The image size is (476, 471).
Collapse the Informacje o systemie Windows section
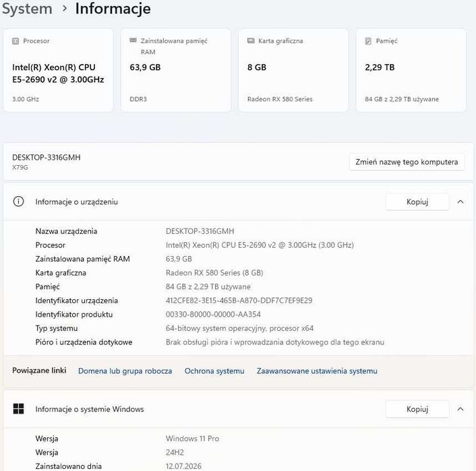pyautogui.click(x=460, y=409)
